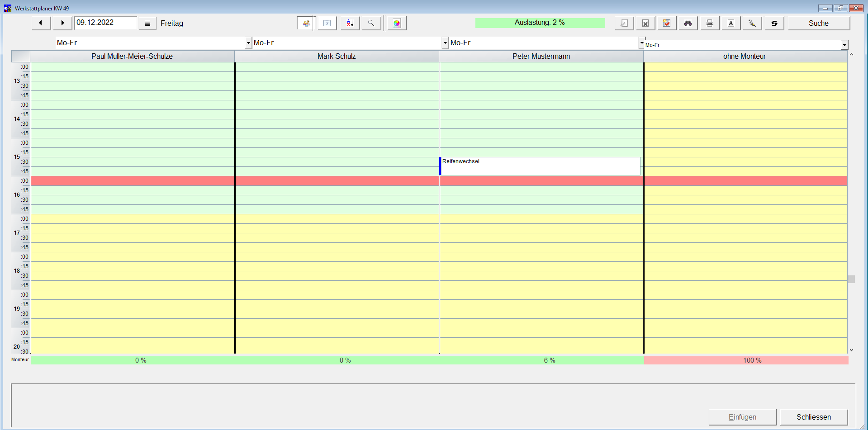868x430 pixels.
Task: Refresh the planner view
Action: click(774, 23)
